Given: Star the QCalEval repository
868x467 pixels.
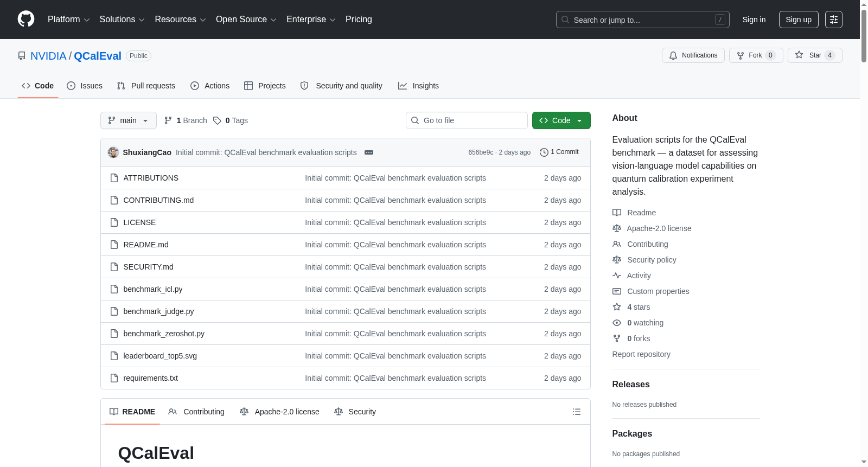Looking at the screenshot, I should [815, 55].
